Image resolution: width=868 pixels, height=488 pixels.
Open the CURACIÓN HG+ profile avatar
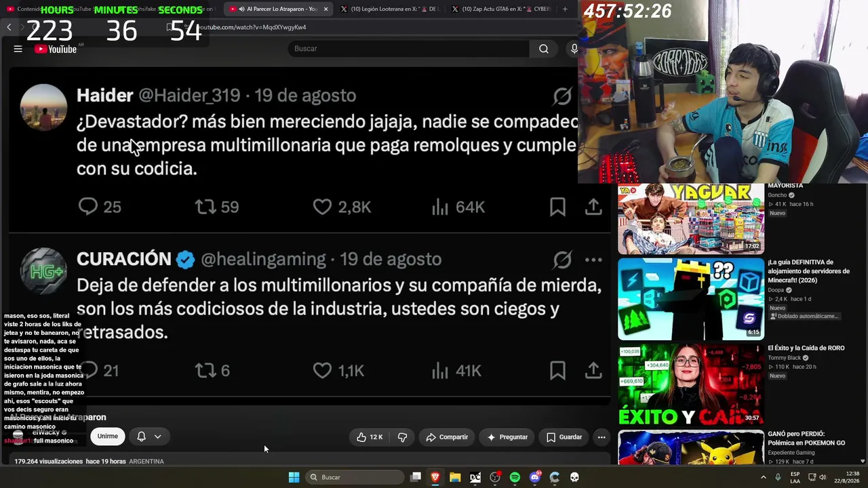(43, 271)
